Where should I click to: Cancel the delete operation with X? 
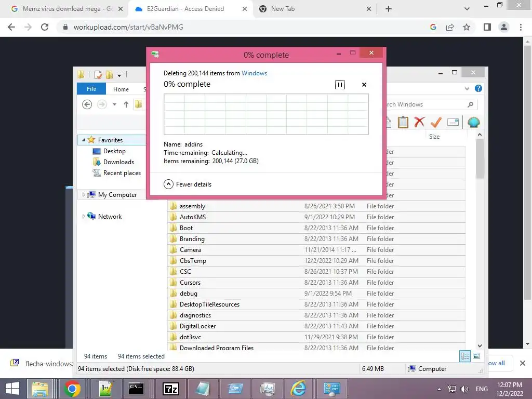click(x=364, y=85)
